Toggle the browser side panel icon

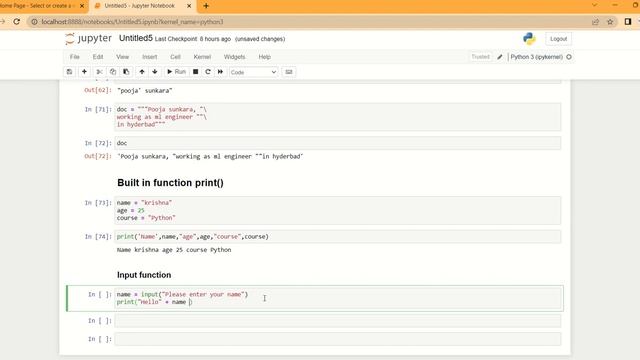pyautogui.click(x=628, y=22)
